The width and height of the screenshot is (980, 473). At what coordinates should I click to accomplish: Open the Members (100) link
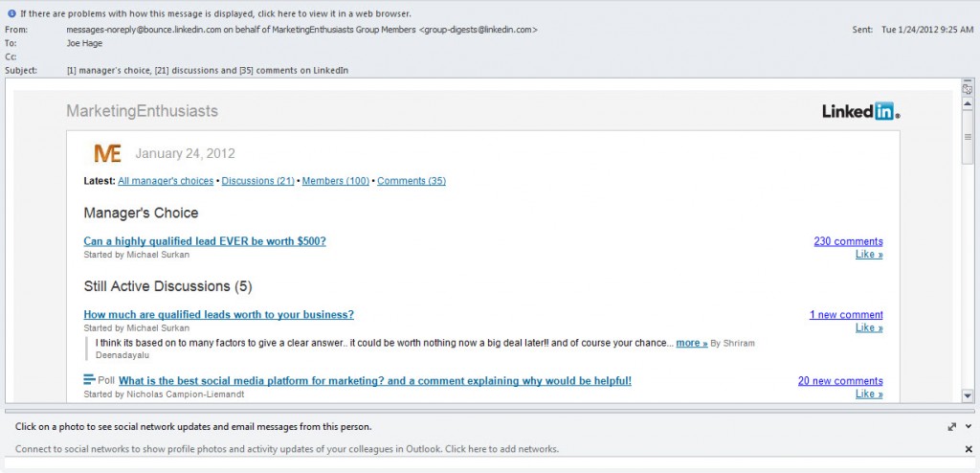tap(336, 181)
